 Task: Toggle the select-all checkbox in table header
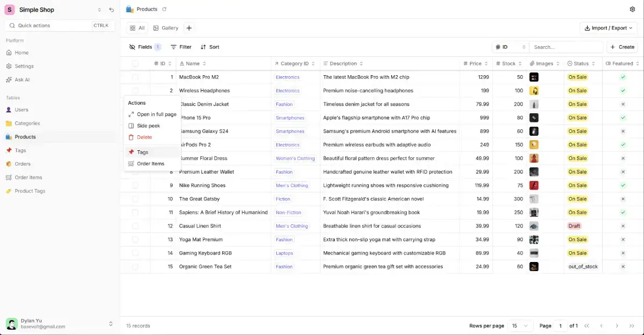click(x=135, y=63)
